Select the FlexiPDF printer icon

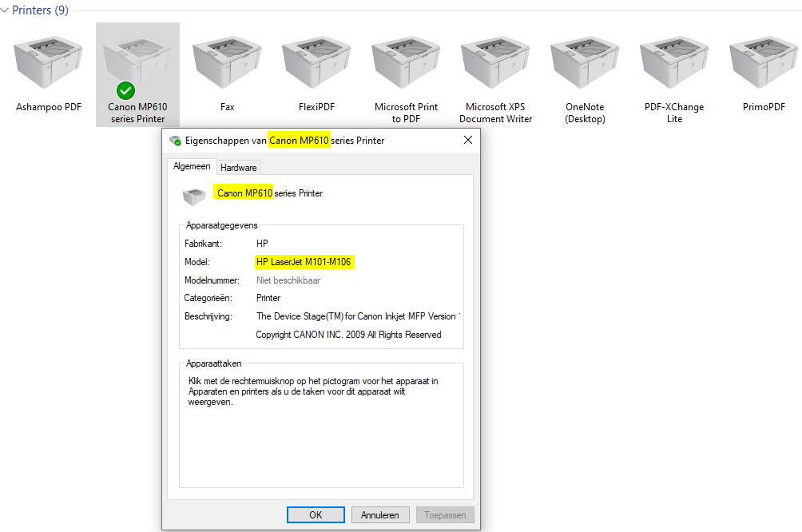tap(316, 62)
